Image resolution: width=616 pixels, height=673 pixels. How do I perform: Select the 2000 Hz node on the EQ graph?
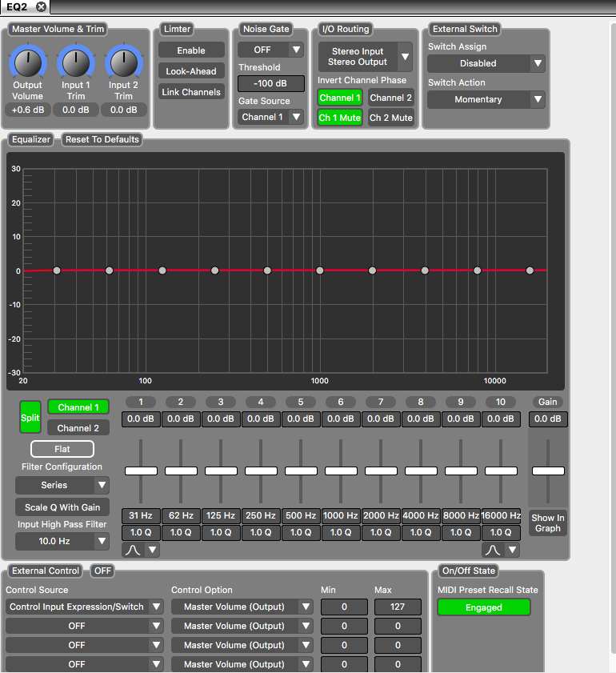pyautogui.click(x=372, y=270)
